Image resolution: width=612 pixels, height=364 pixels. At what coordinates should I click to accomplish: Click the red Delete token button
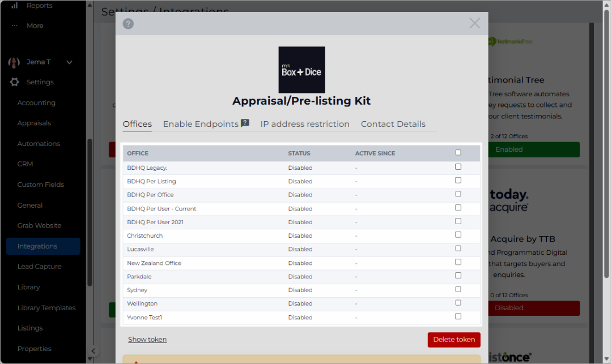(454, 340)
